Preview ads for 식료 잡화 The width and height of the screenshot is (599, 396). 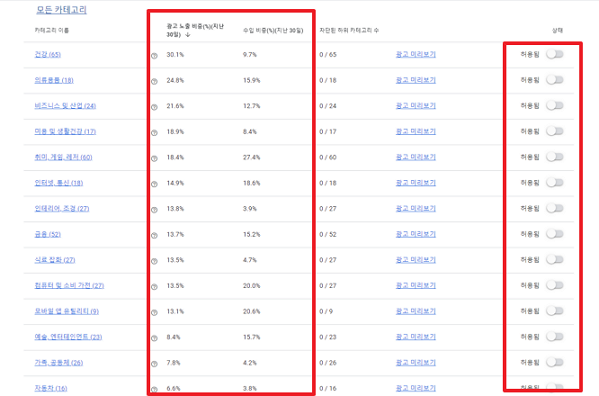click(x=416, y=260)
